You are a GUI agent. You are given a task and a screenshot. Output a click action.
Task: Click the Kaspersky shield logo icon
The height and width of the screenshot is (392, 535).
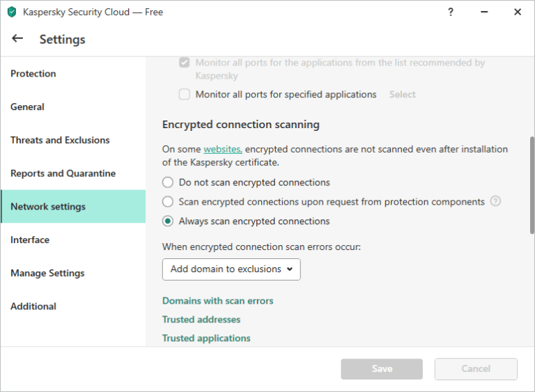pos(12,12)
